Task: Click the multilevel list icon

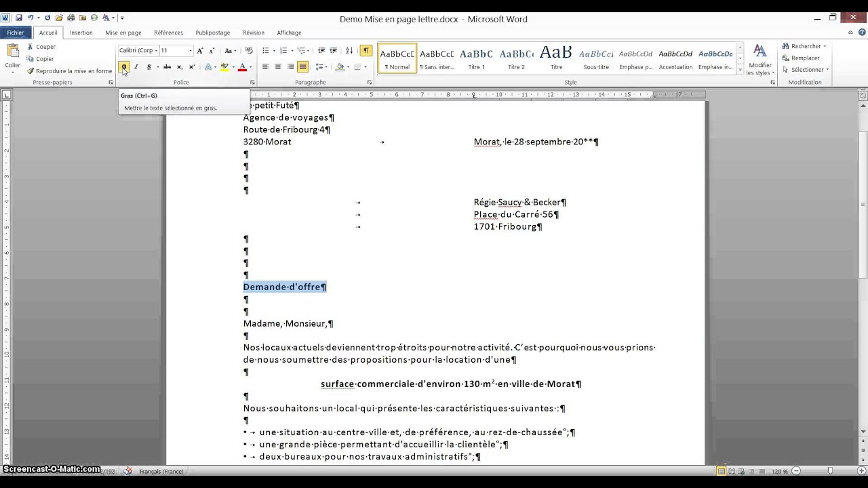Action: pyautogui.click(x=301, y=51)
